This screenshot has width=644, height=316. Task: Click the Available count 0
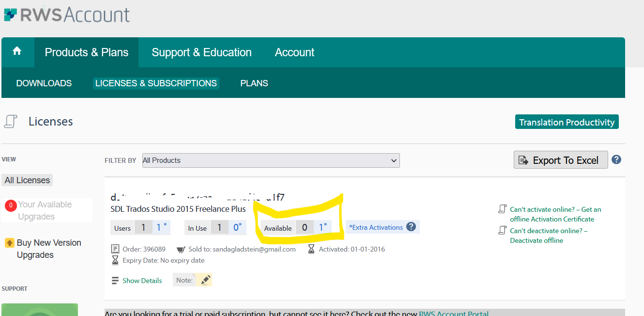click(305, 227)
